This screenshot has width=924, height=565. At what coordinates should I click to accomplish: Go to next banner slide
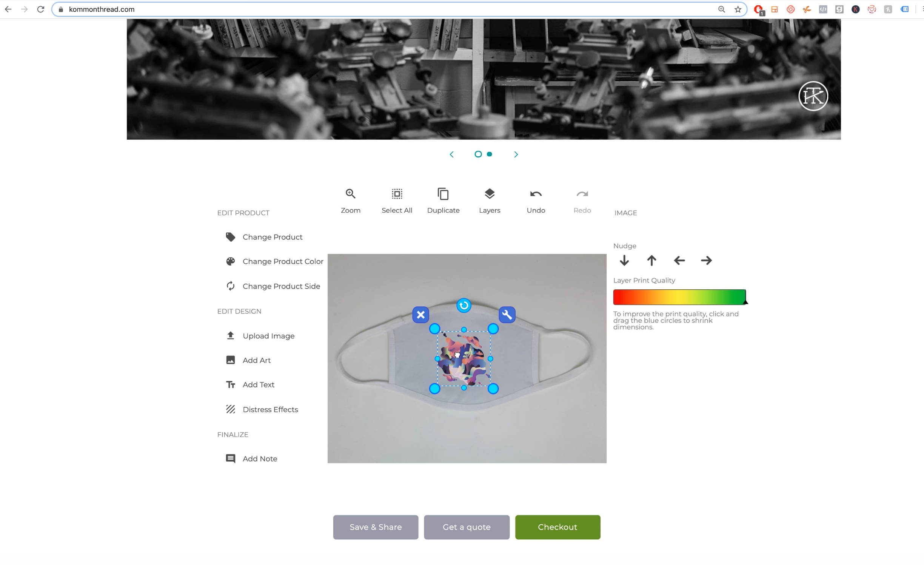click(516, 154)
